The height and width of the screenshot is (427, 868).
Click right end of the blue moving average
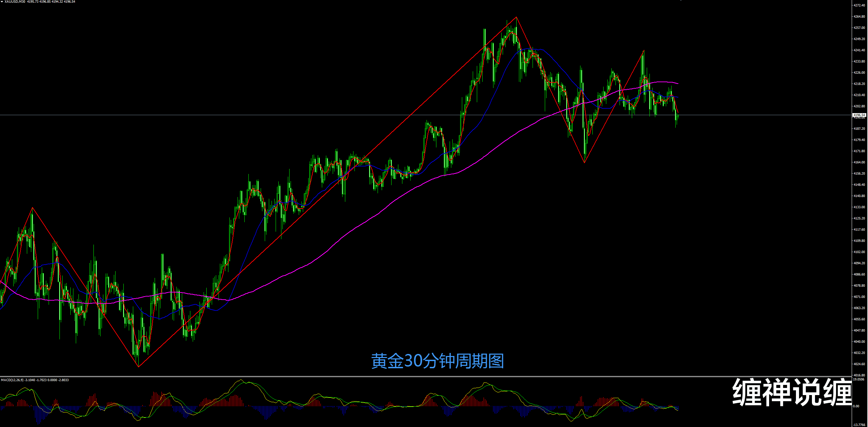click(678, 97)
